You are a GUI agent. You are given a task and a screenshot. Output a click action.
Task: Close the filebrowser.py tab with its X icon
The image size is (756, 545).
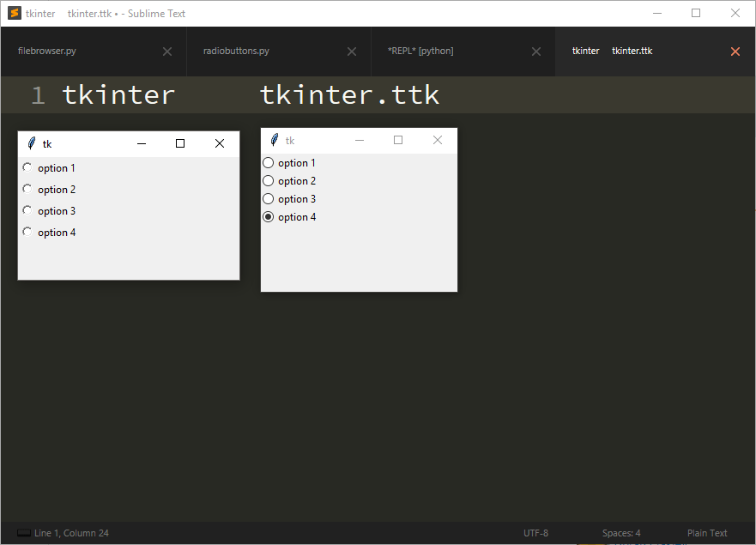166,51
